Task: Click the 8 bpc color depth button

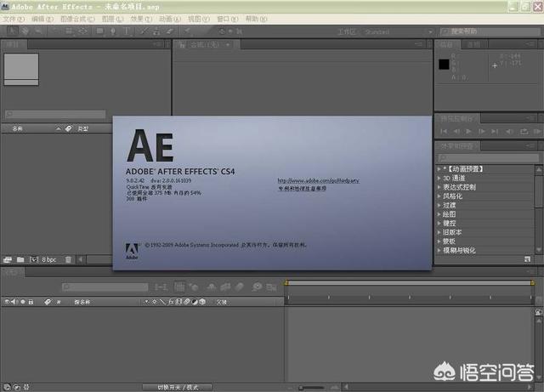Action: point(49,259)
